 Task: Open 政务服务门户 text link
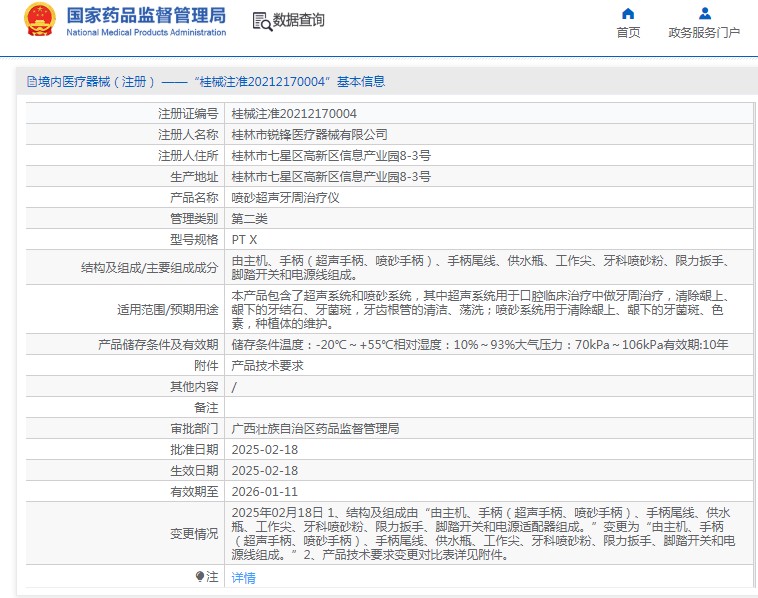704,33
